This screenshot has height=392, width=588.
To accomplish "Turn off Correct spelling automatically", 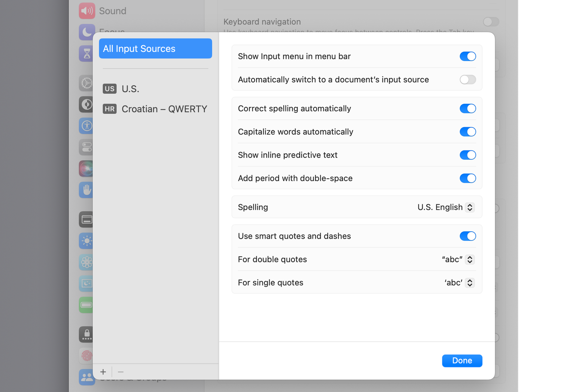I will point(468,108).
